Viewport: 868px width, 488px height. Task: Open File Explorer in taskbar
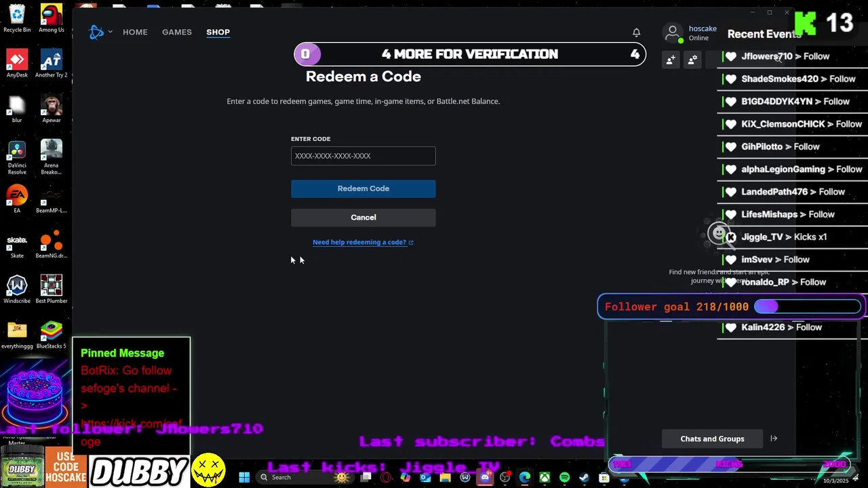[x=445, y=477]
